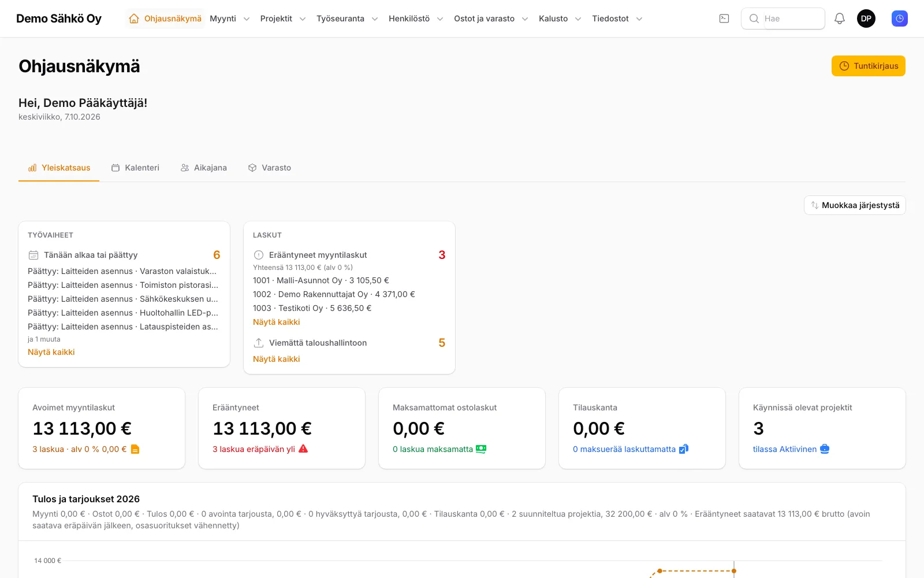Expand the Henkilöstö dropdown menu
924x578 pixels.
[x=416, y=18]
